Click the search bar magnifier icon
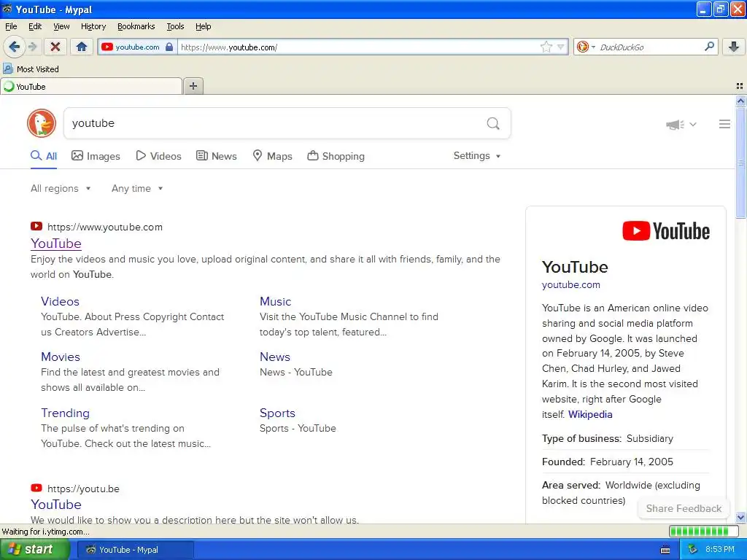The height and width of the screenshot is (560, 747). [709, 46]
